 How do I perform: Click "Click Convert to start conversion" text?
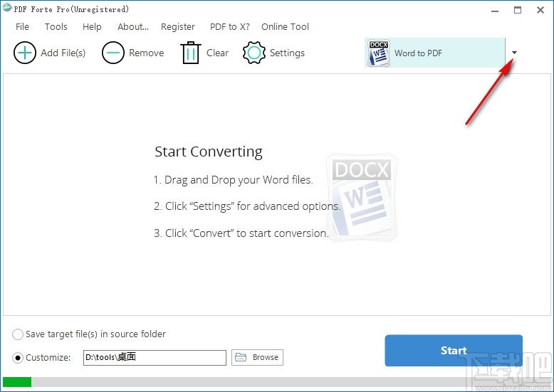[241, 233]
